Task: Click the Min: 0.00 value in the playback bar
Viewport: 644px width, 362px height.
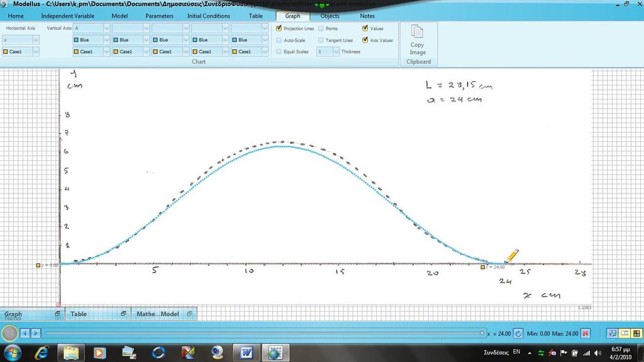Action: coord(538,334)
